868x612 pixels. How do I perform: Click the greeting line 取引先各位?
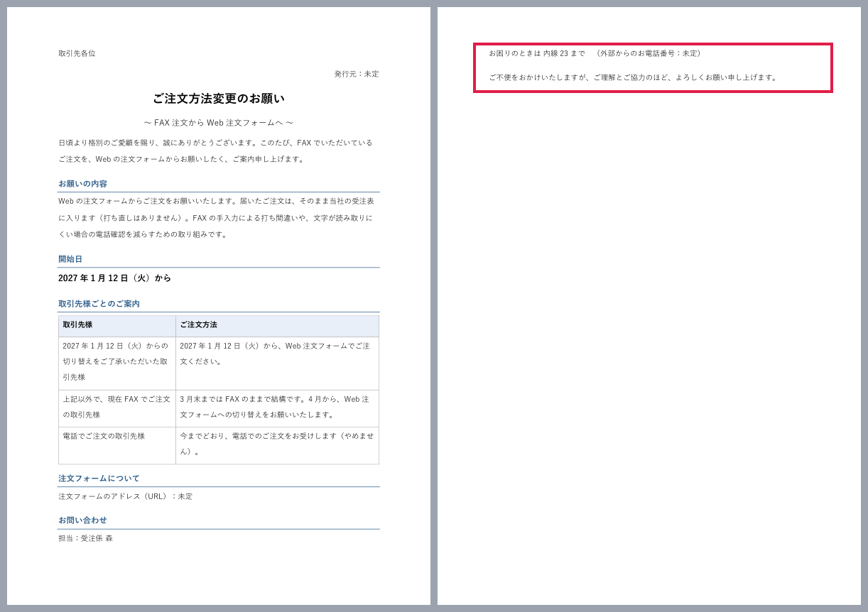pyautogui.click(x=77, y=53)
